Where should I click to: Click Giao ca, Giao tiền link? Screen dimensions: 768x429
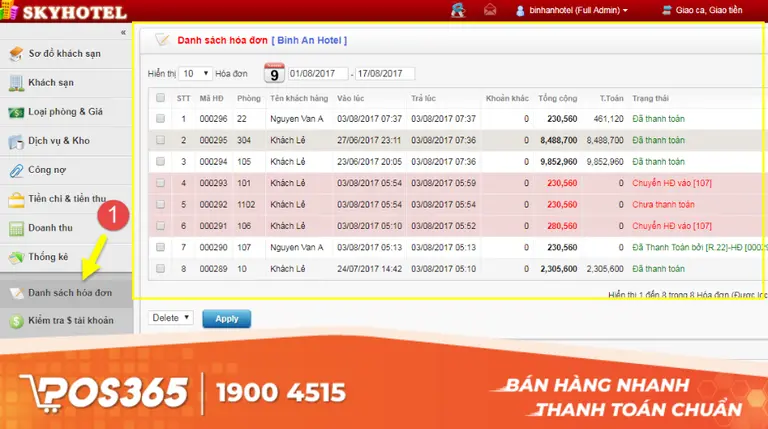(709, 10)
